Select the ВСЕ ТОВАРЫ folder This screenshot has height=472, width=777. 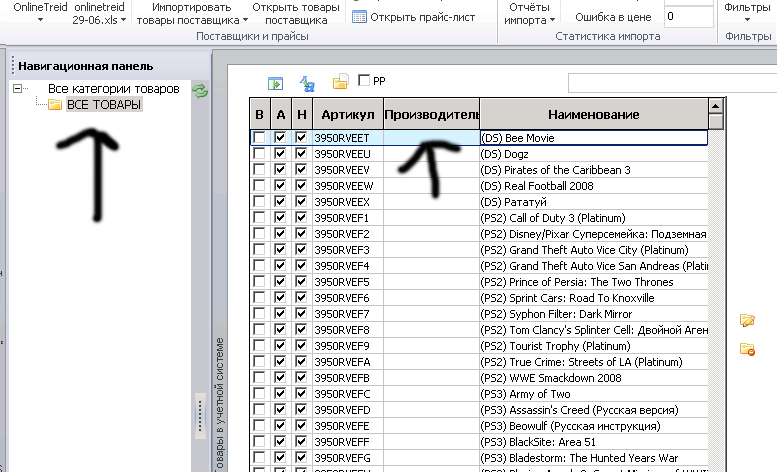point(104,105)
